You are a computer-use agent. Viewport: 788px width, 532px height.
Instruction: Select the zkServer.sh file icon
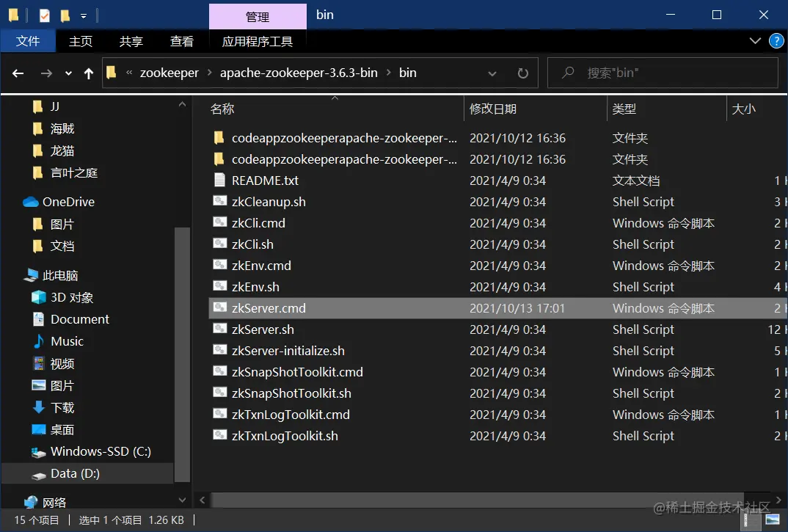click(219, 329)
